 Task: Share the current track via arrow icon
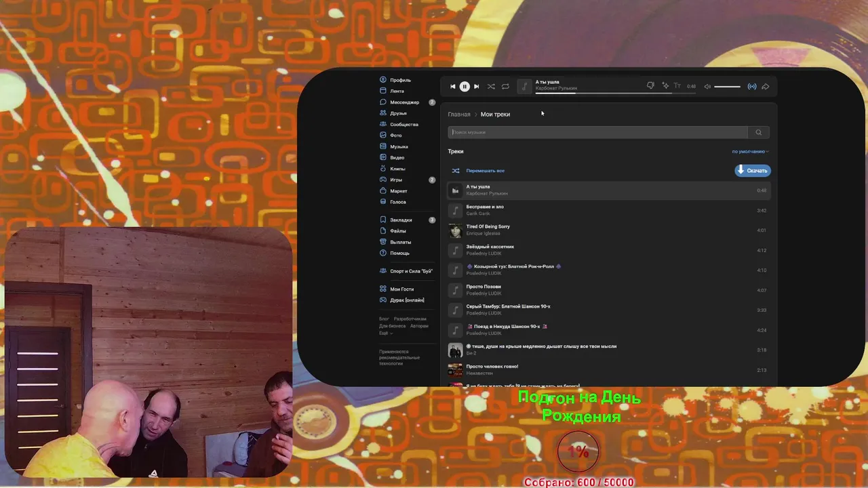tap(766, 87)
